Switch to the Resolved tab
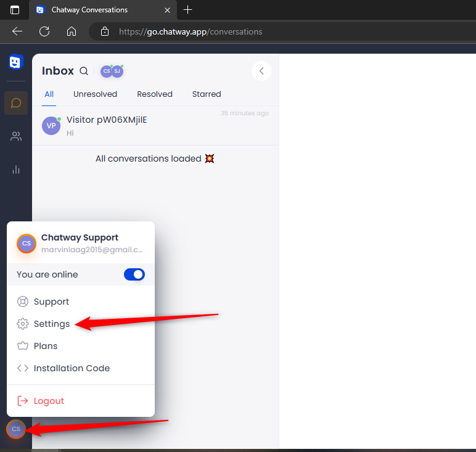The height and width of the screenshot is (452, 476). [x=155, y=94]
